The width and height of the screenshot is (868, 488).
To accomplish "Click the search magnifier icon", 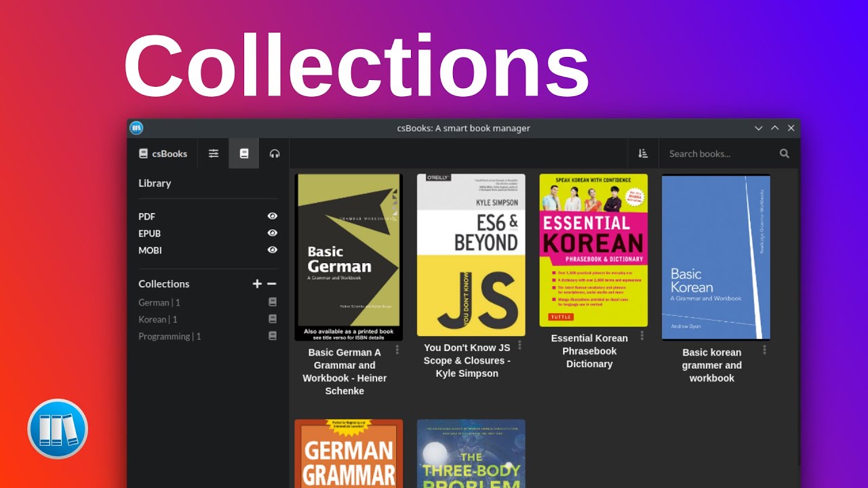I will (x=785, y=153).
